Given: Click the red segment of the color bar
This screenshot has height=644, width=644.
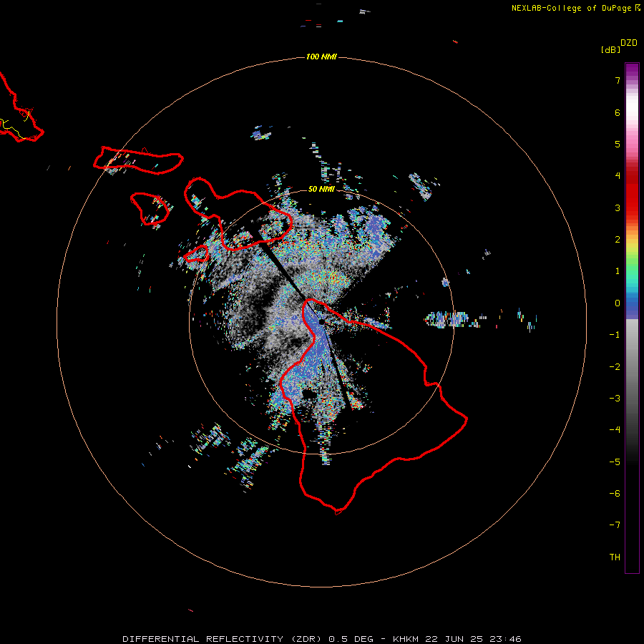Looking at the screenshot, I should [x=632, y=193].
